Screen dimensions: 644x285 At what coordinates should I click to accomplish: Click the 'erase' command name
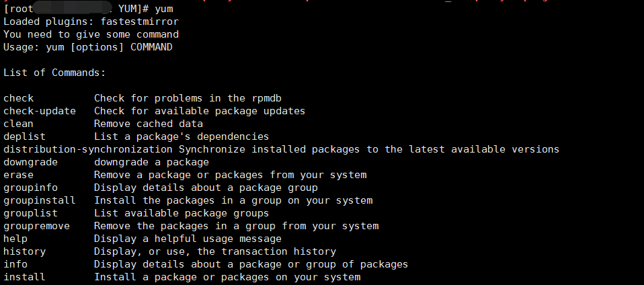[x=18, y=175]
